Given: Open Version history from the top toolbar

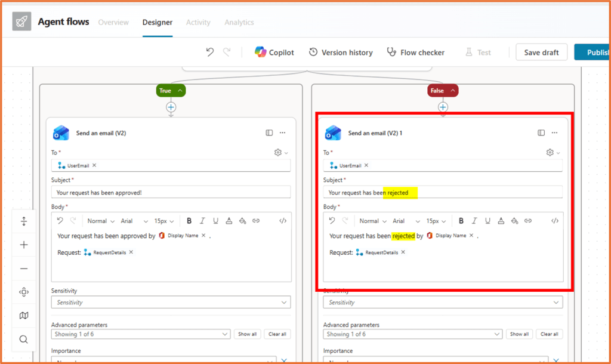Looking at the screenshot, I should [x=341, y=52].
